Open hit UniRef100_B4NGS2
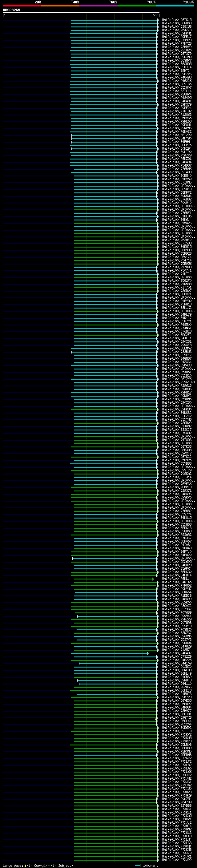Screen dimensions: 197x868 (x=177, y=413)
